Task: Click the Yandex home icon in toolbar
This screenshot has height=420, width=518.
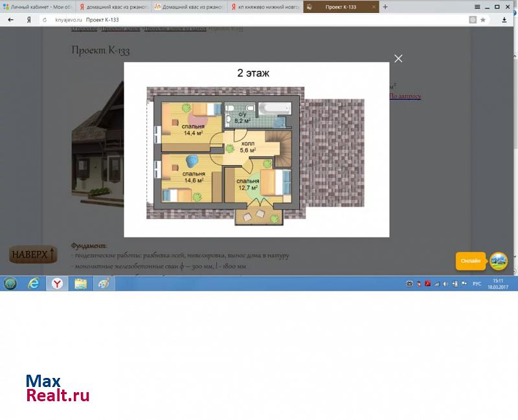Action: coord(28,20)
